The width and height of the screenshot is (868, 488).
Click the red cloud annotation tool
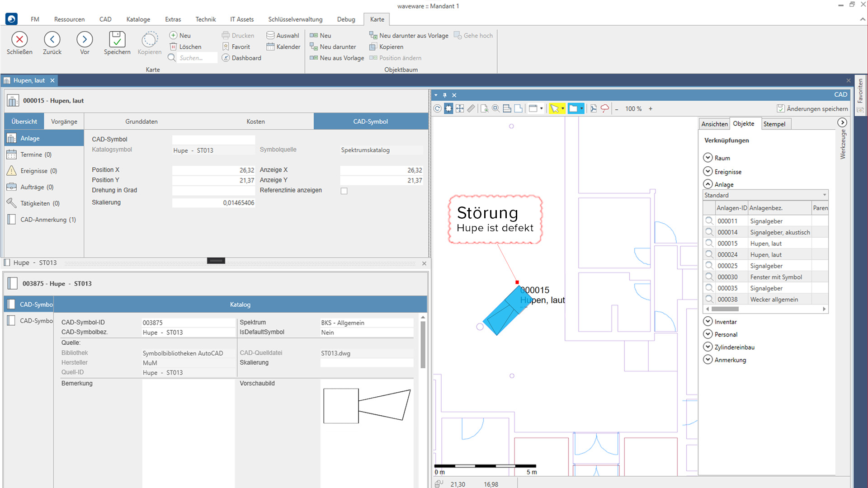click(604, 108)
